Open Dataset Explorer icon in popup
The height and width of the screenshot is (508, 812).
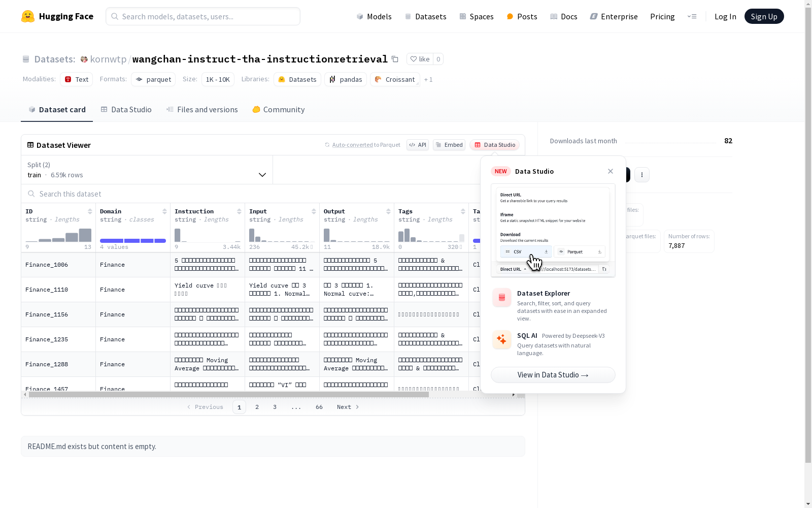(501, 298)
